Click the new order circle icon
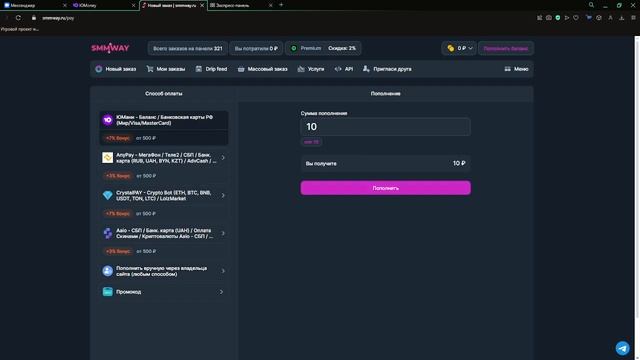640x360 pixels. [x=99, y=69]
